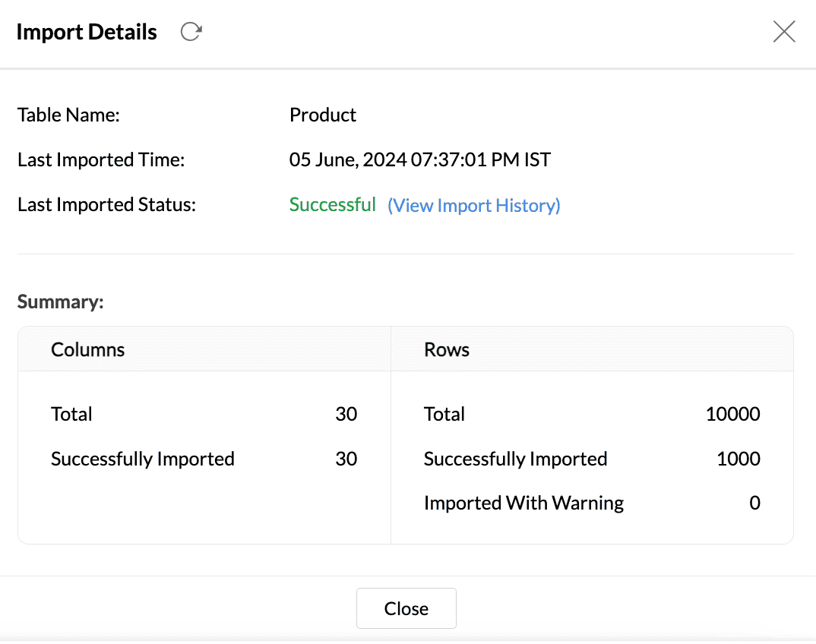Click the Last Imported Status label

106,205
